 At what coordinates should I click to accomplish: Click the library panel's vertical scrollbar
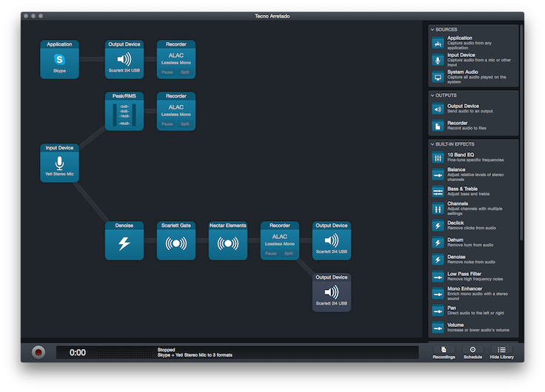(521, 133)
